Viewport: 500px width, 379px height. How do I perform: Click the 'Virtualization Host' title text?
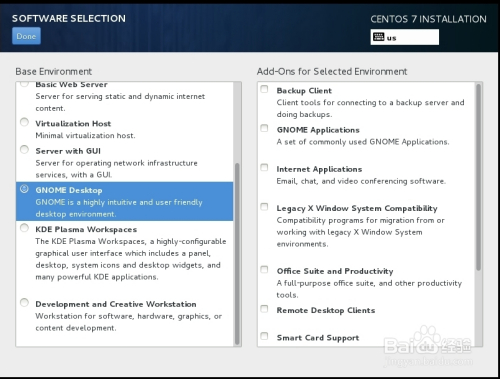pos(73,124)
